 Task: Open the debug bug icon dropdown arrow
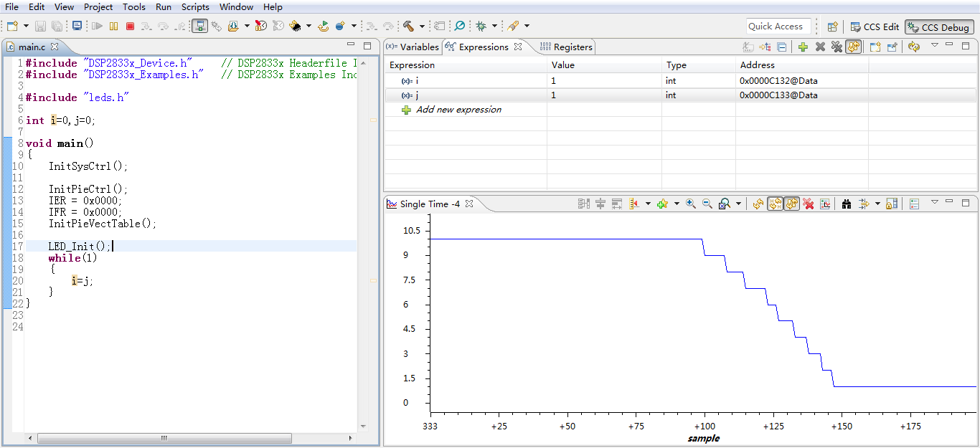click(x=494, y=26)
